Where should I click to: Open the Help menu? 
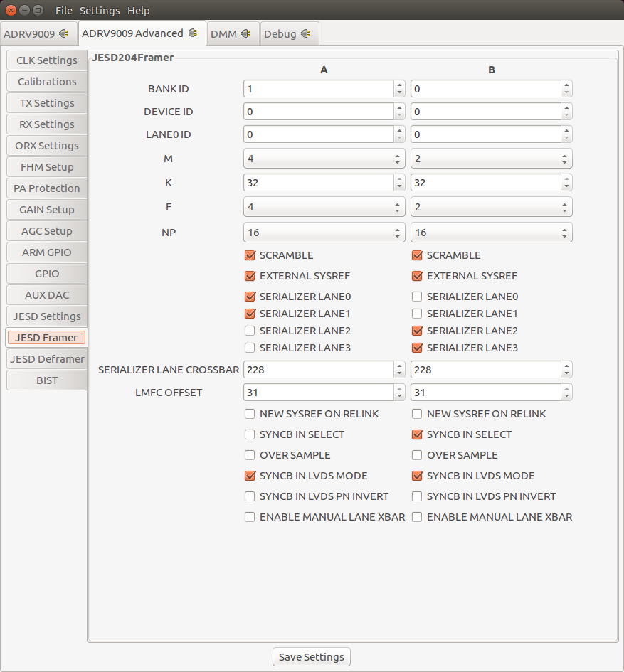(138, 10)
